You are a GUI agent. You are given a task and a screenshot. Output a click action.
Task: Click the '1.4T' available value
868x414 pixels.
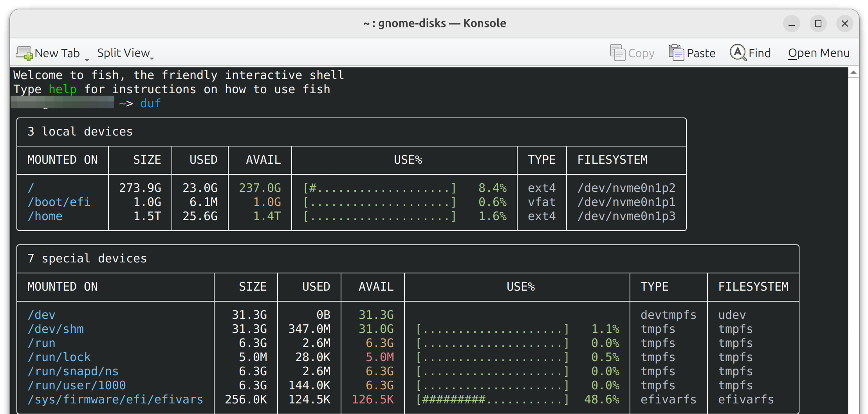point(267,216)
